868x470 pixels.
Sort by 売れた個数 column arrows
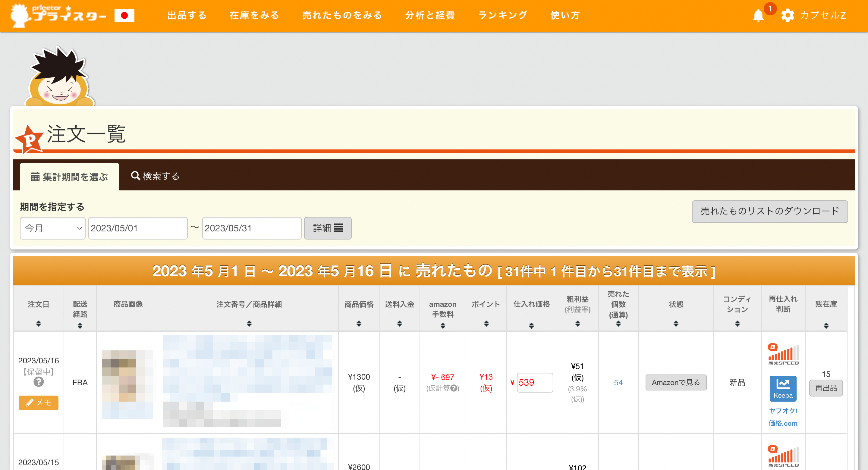(618, 324)
